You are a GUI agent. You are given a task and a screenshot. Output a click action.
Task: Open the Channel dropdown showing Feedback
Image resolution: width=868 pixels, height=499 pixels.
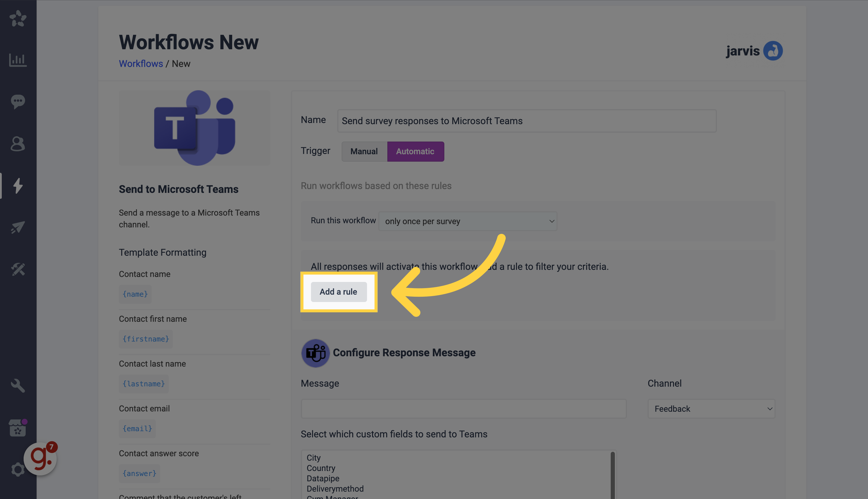tap(711, 408)
